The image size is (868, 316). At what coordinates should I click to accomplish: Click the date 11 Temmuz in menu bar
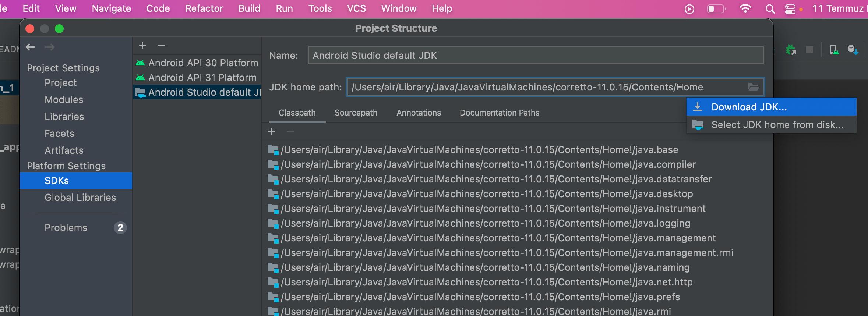[x=838, y=8]
